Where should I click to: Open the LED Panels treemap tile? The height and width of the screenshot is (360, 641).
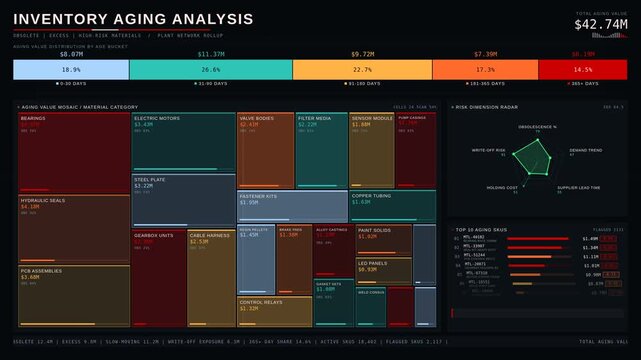(x=383, y=271)
